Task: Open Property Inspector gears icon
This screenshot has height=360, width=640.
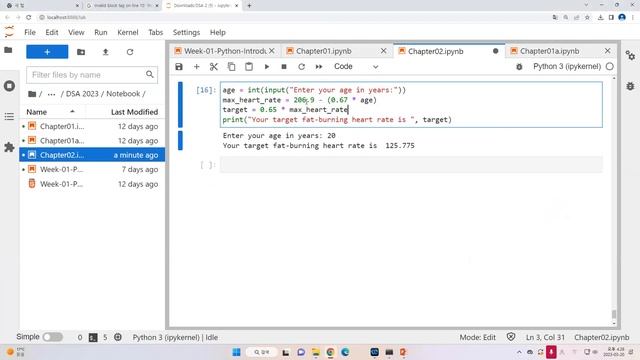Action: coord(630,56)
